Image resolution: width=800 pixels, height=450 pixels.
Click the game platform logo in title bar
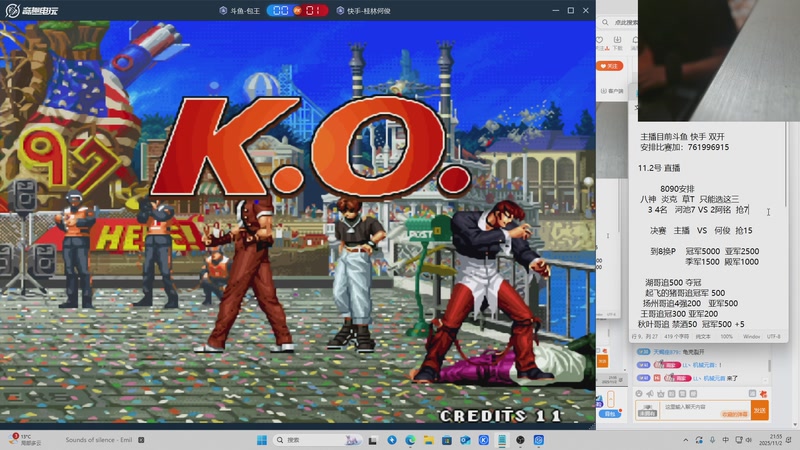(31, 10)
